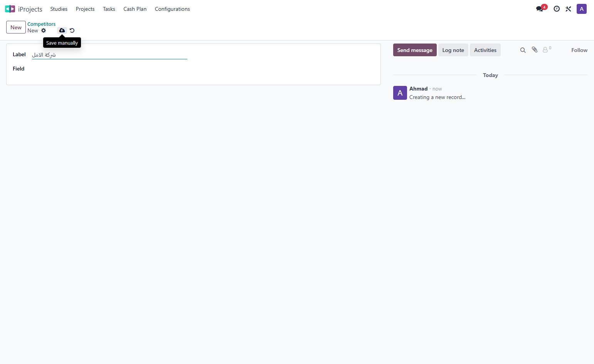The height and width of the screenshot is (364, 594).
Task: Click the New record button
Action: [x=16, y=27]
